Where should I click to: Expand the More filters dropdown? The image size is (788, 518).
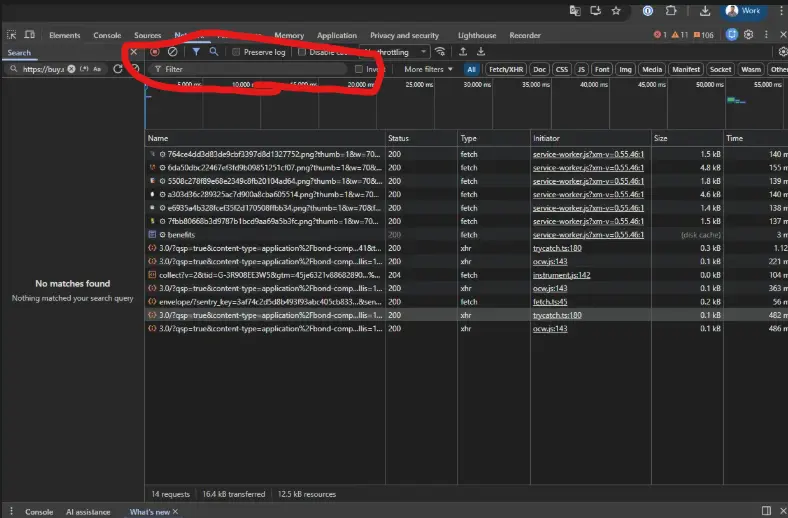[428, 69]
